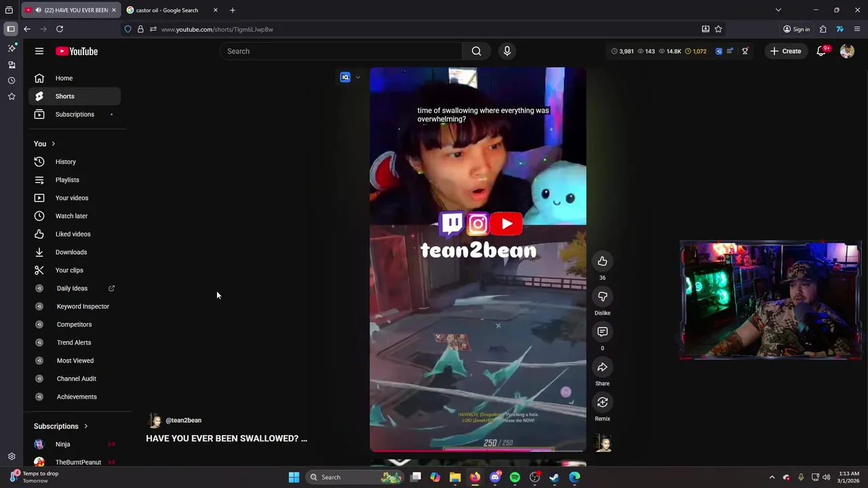Click the vidIQ list icon in header
The height and width of the screenshot is (488, 868).
[x=730, y=51]
